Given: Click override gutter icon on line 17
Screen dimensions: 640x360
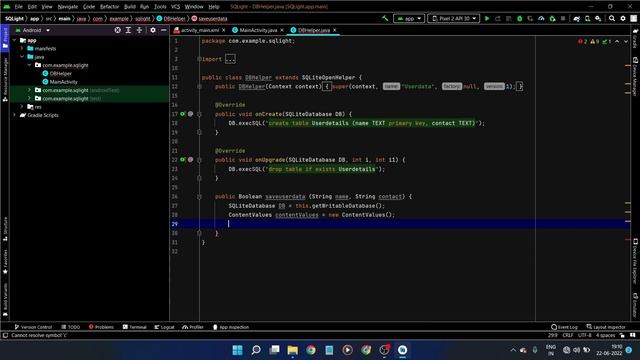Looking at the screenshot, I should point(183,114).
